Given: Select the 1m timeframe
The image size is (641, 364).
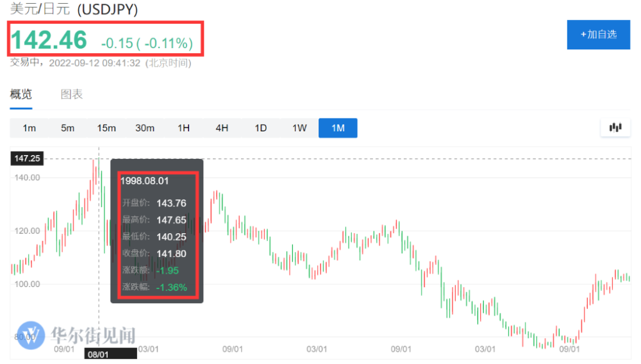Looking at the screenshot, I should pos(29,128).
